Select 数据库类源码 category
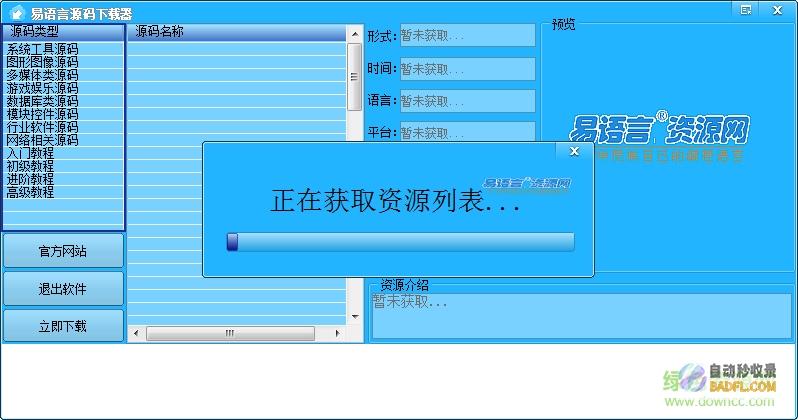Viewport: 798px width, 420px height. point(42,101)
